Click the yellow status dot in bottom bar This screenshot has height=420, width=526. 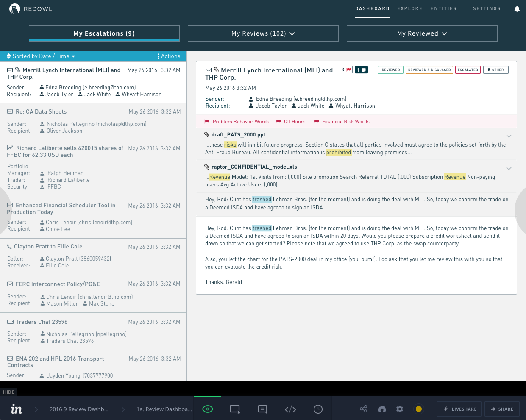[419, 409]
